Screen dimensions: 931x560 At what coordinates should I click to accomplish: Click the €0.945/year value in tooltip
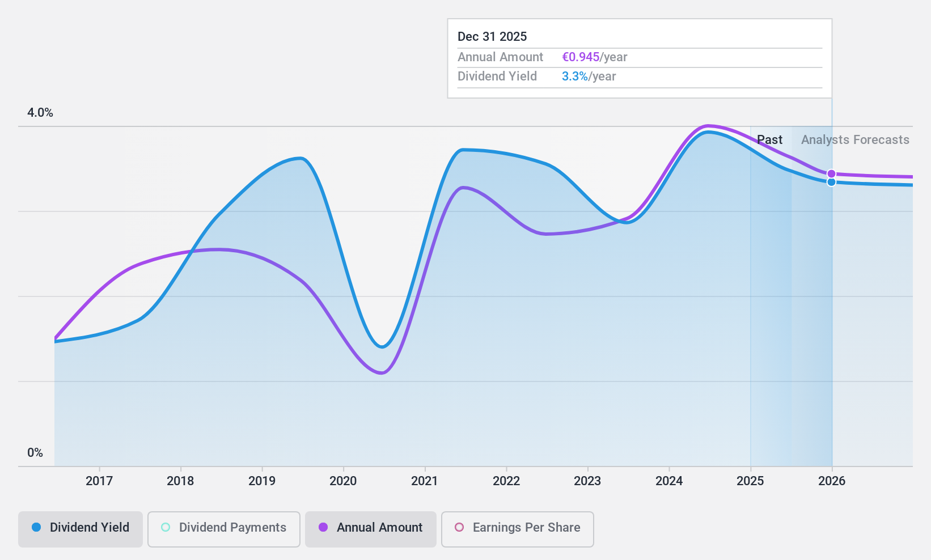pyautogui.click(x=594, y=57)
